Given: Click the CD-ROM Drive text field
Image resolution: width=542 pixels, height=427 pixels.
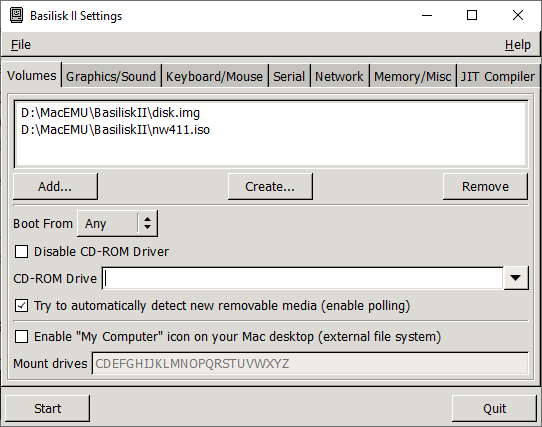Looking at the screenshot, I should click(x=303, y=278).
